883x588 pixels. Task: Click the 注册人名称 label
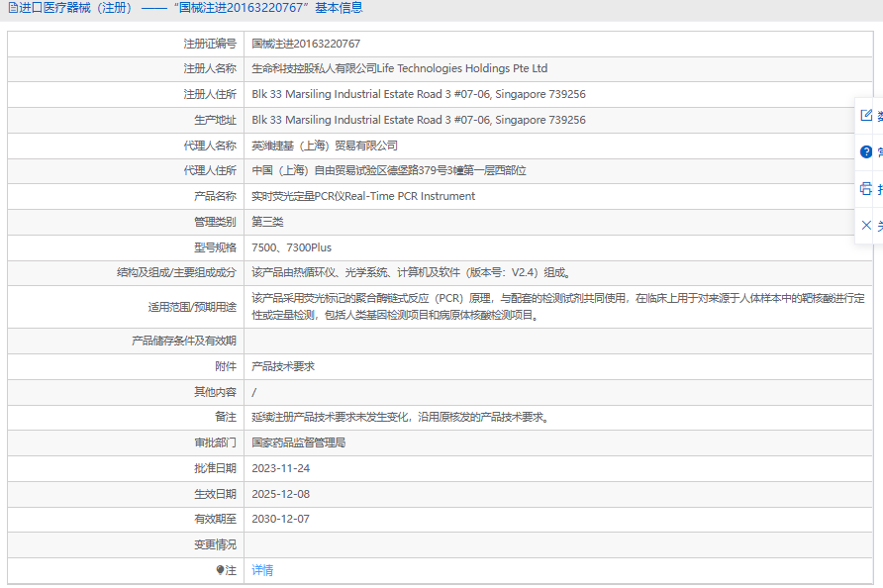pyautogui.click(x=210, y=68)
